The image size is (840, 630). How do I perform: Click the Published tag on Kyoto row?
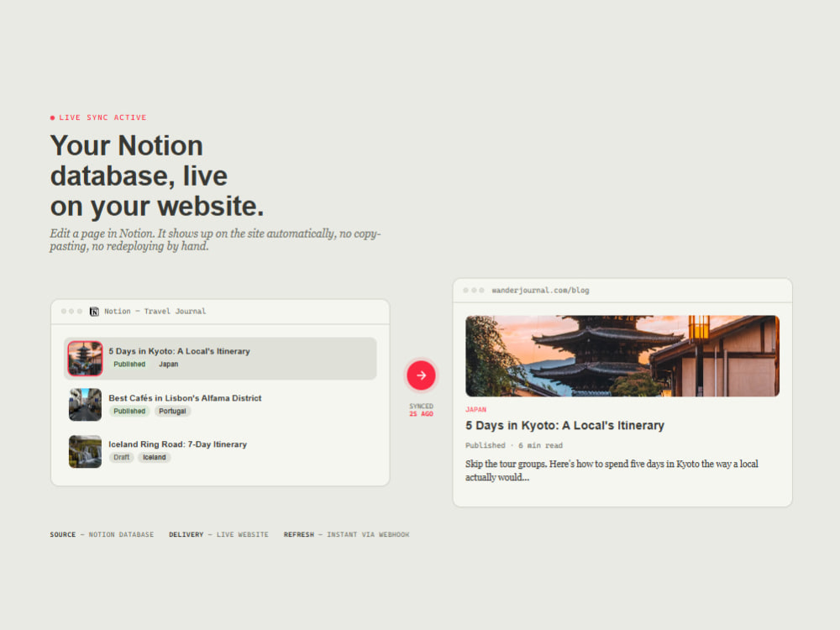pos(129,365)
